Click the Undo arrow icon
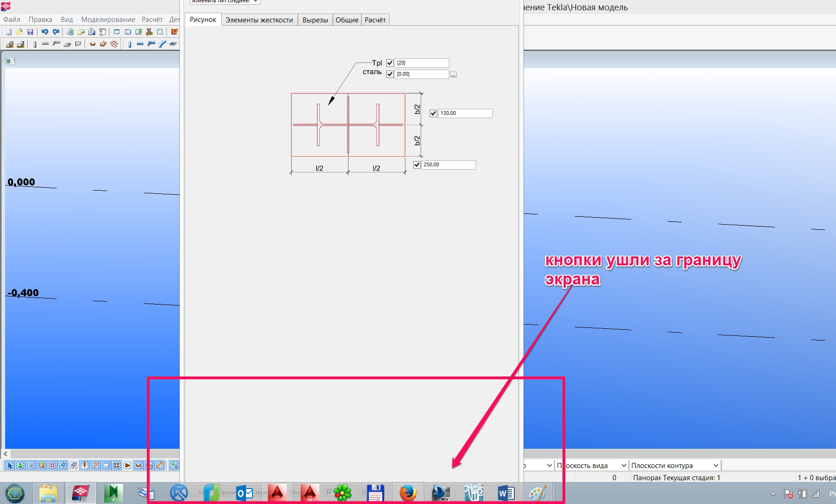This screenshot has width=836, height=504. pyautogui.click(x=45, y=32)
